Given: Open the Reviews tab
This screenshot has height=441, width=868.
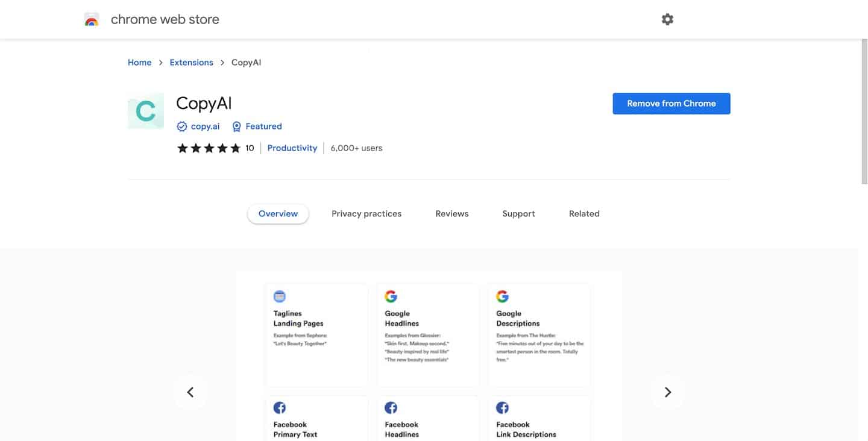Looking at the screenshot, I should tap(452, 214).
